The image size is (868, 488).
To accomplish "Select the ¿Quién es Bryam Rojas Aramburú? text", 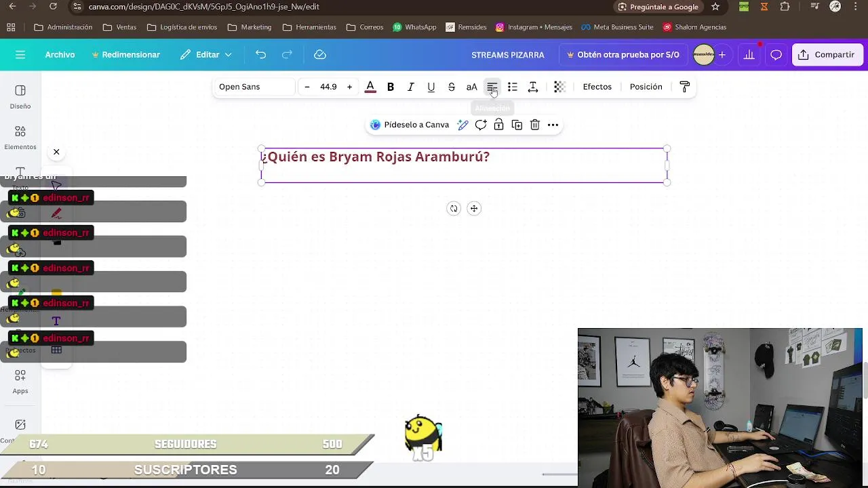I will (376, 157).
